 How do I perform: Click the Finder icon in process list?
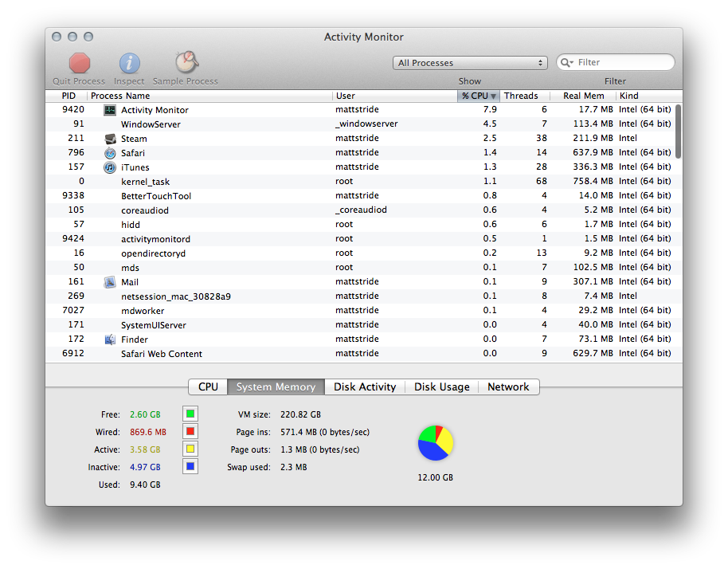pyautogui.click(x=110, y=339)
